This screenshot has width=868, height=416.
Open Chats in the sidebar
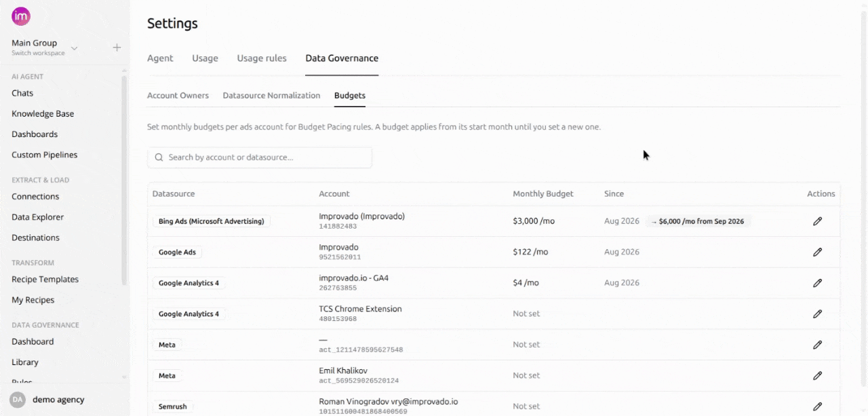pyautogui.click(x=22, y=93)
